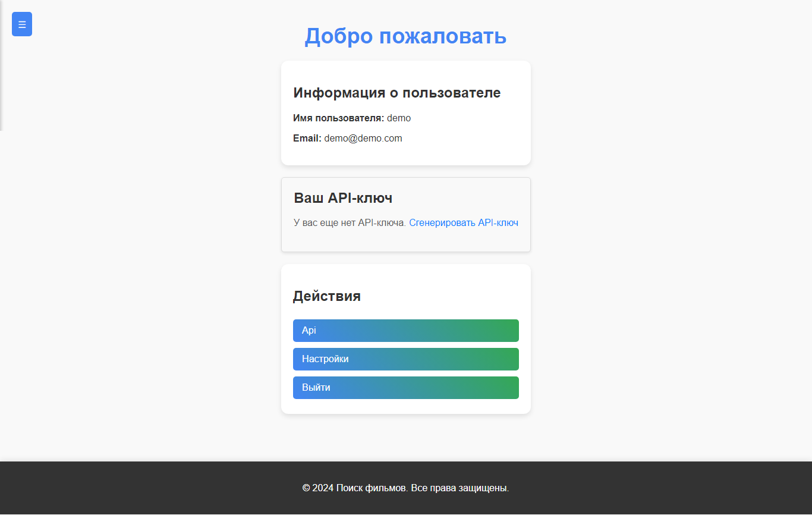Click the Ваш API-ключ heading
Screen dimensions: 812x515
pos(343,198)
